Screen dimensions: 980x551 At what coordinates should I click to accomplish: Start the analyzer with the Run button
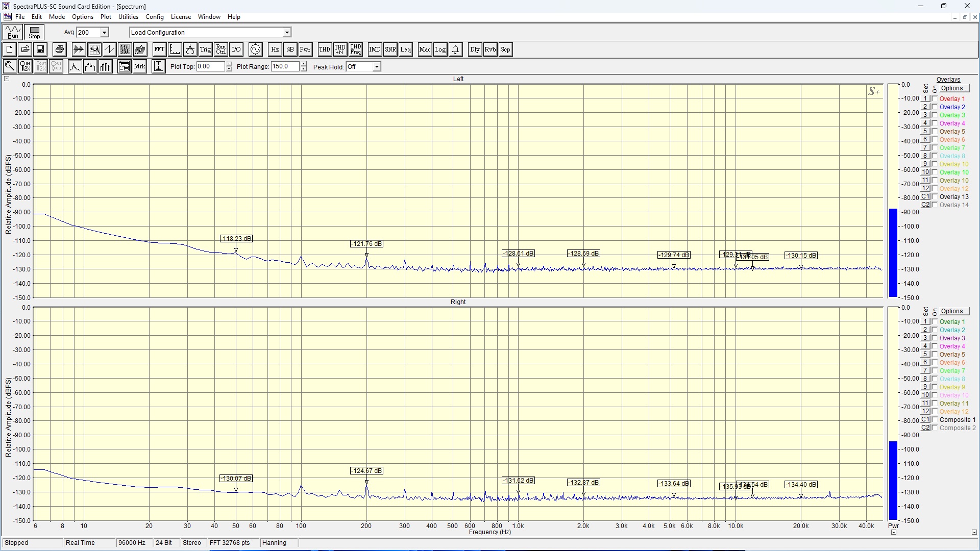tap(13, 32)
